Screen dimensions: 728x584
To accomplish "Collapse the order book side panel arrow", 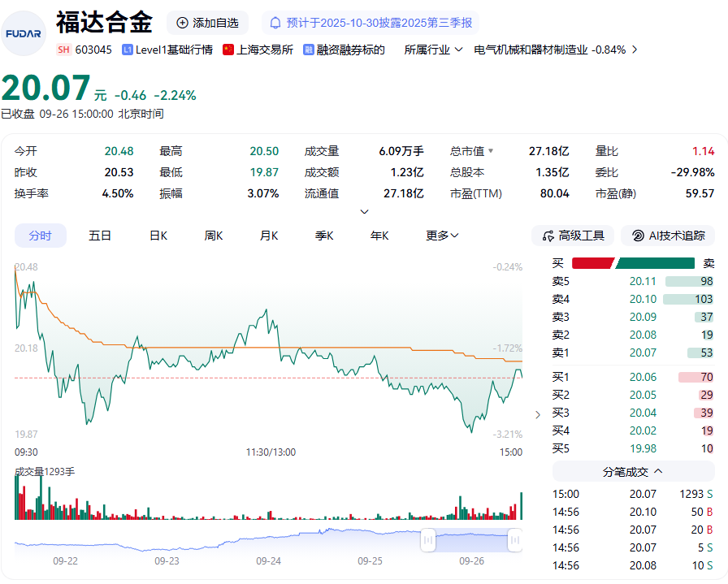I will coord(537,414).
